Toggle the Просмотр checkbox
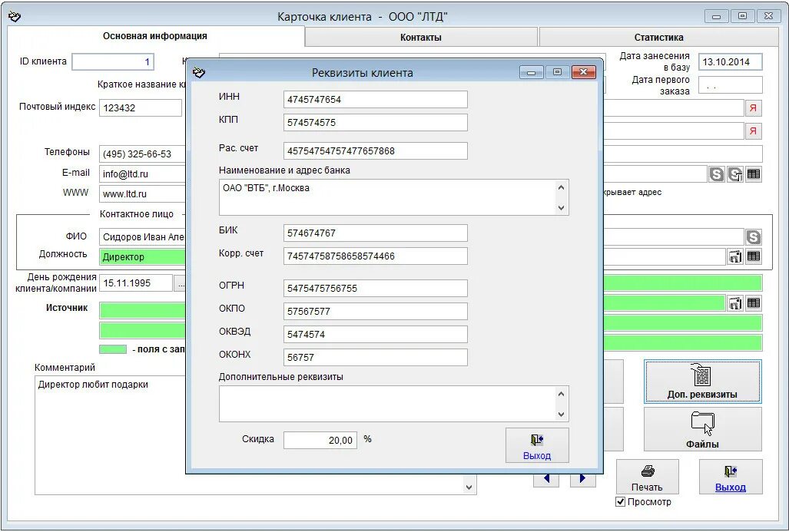This screenshot has width=789, height=532. pos(621,502)
